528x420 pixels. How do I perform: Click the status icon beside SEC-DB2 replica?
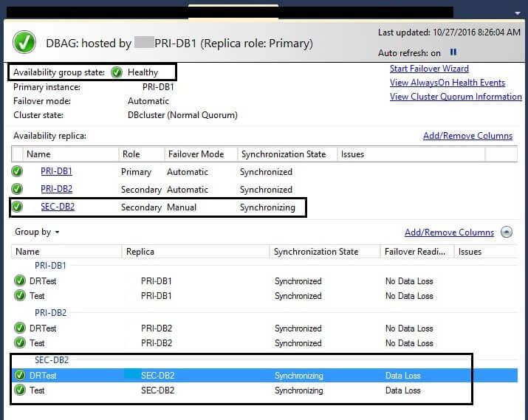pos(17,207)
